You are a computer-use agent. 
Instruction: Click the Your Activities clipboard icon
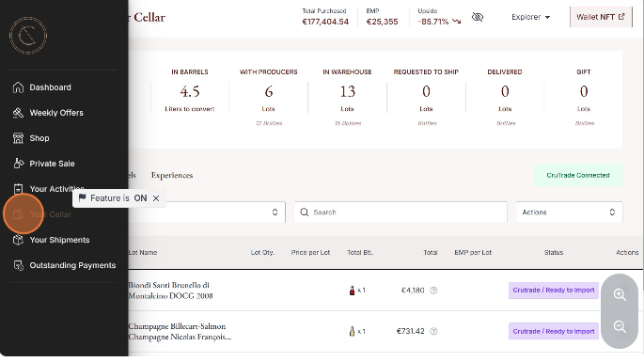tap(18, 189)
